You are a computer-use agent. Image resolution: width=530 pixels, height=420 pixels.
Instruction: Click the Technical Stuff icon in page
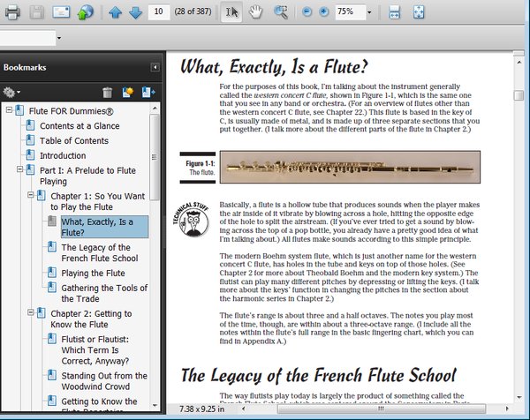click(x=191, y=220)
